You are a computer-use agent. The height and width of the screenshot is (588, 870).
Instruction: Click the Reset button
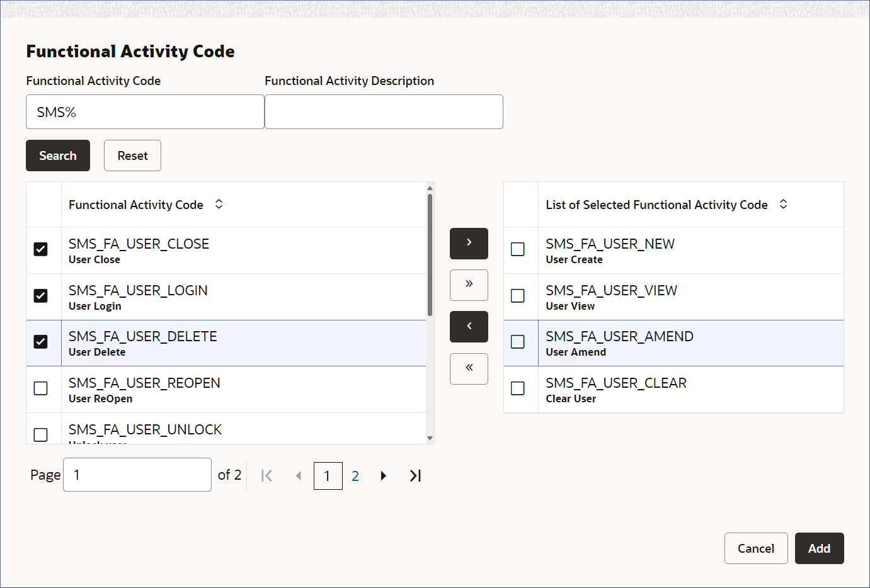[x=132, y=155]
